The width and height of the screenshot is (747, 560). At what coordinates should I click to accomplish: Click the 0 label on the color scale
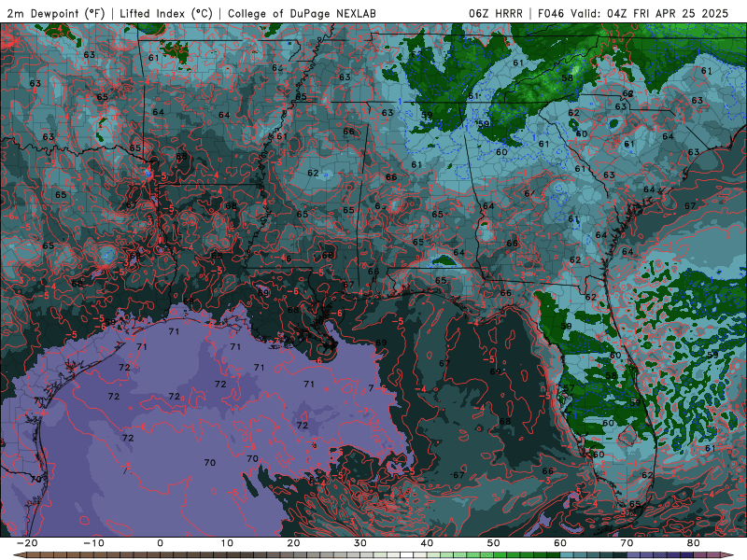160,543
